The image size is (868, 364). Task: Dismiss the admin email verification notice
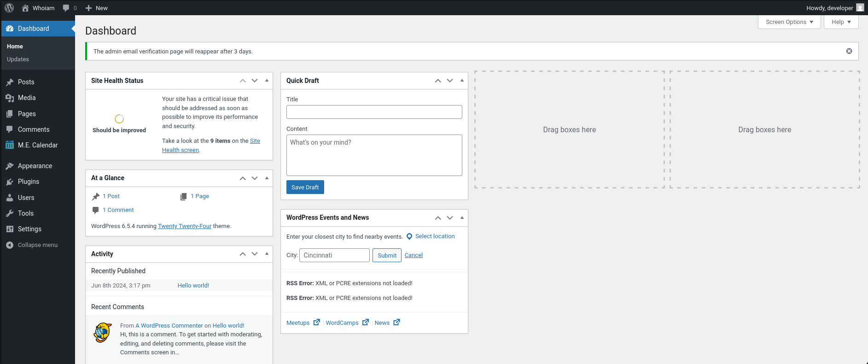(849, 51)
